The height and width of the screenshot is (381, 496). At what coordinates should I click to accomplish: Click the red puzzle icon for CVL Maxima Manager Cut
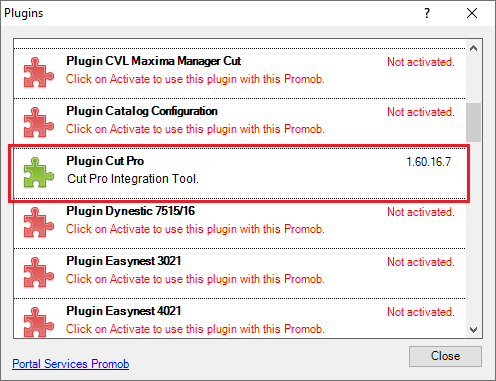pos(39,72)
